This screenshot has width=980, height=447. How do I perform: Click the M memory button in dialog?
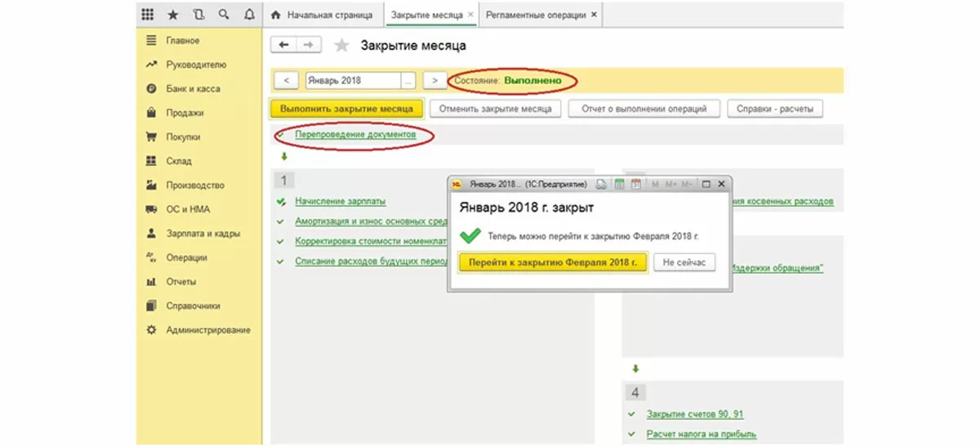655,185
